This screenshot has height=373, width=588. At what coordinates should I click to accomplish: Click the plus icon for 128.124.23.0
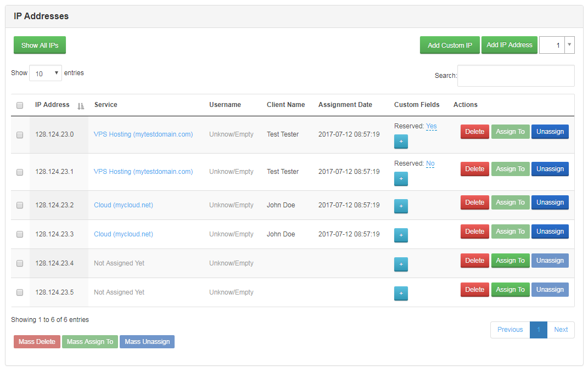click(x=401, y=142)
